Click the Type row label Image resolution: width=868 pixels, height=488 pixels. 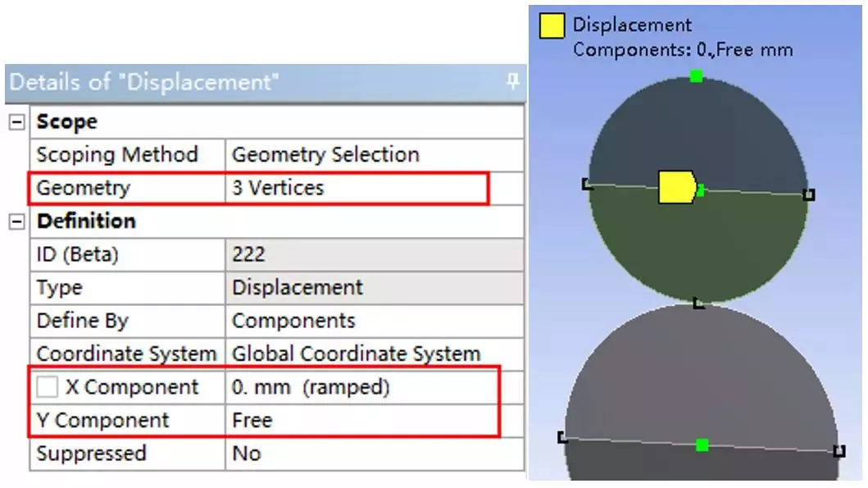coord(59,288)
